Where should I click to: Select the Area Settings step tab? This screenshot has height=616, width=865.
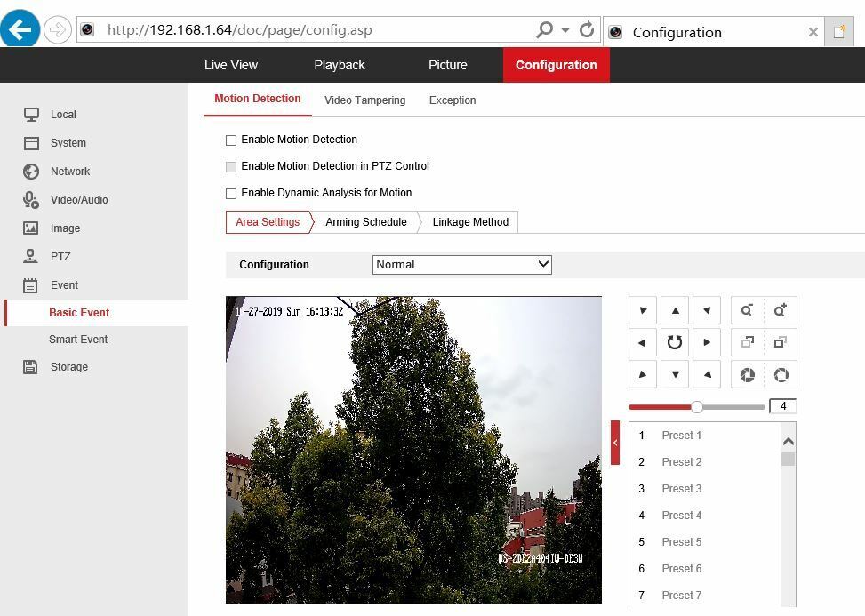[x=268, y=221]
